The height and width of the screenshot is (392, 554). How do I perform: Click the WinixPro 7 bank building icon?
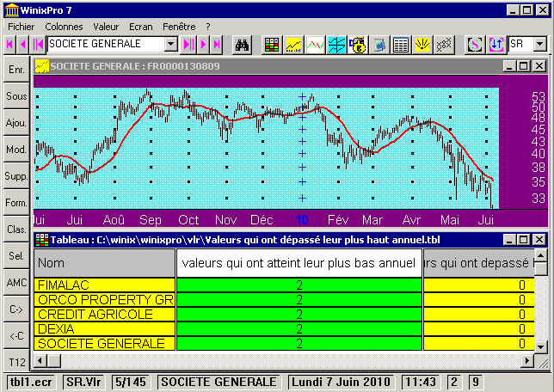(12, 10)
